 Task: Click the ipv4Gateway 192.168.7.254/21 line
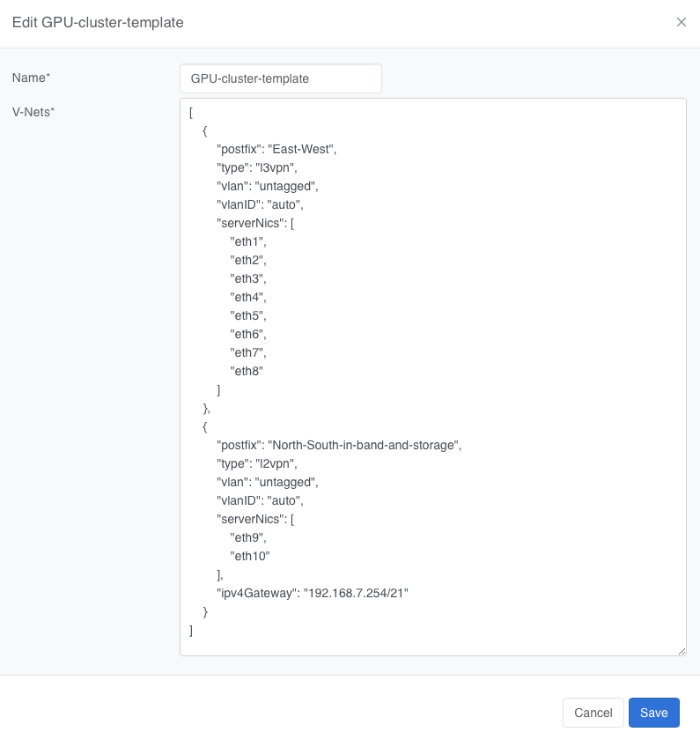point(313,593)
